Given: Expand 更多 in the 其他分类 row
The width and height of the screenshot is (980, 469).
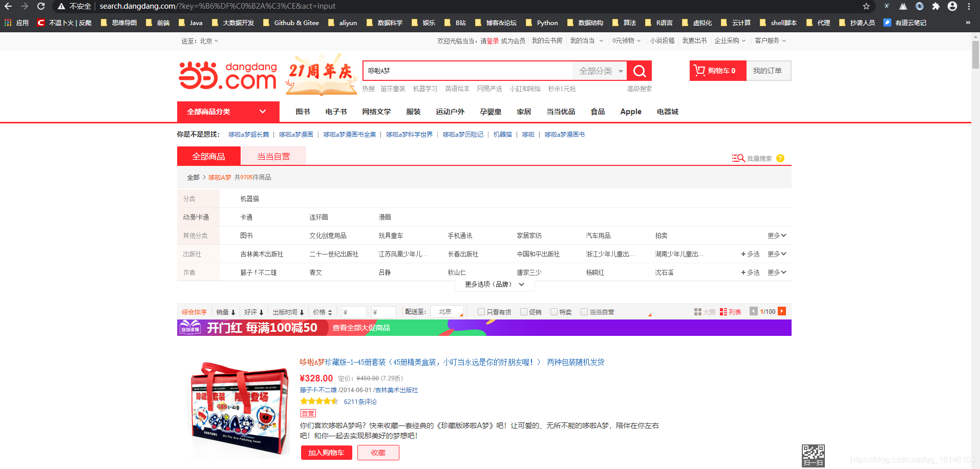Looking at the screenshot, I should [777, 236].
